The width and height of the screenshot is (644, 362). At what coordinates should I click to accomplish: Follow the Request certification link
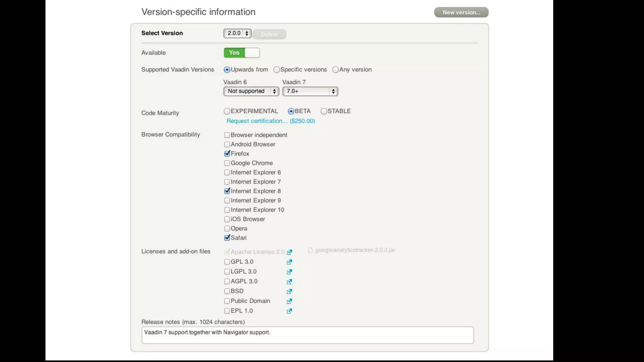click(x=270, y=121)
